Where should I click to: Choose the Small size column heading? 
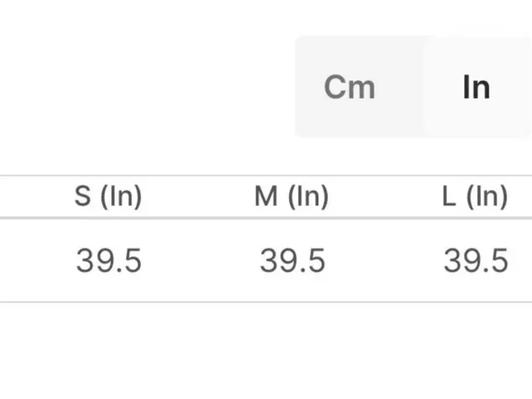click(108, 197)
